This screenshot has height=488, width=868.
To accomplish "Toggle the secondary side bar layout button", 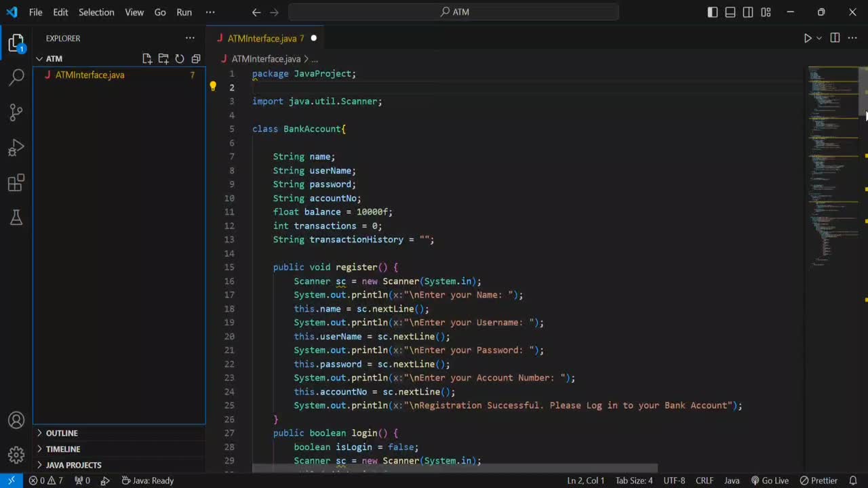I will click(748, 12).
